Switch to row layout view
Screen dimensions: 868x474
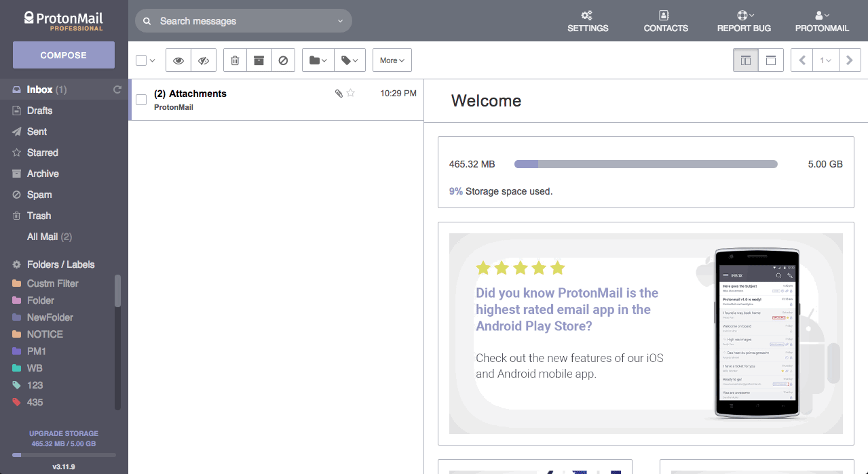click(771, 60)
